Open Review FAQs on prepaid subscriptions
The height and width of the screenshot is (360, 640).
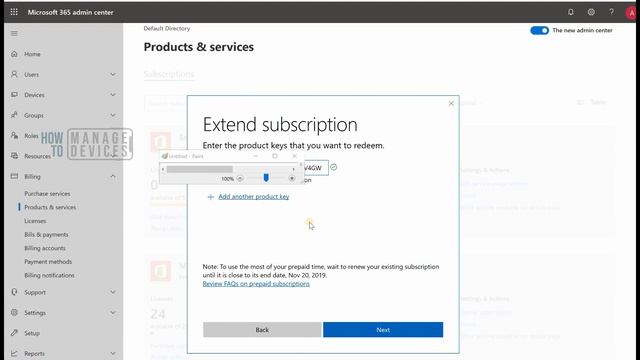(x=256, y=284)
